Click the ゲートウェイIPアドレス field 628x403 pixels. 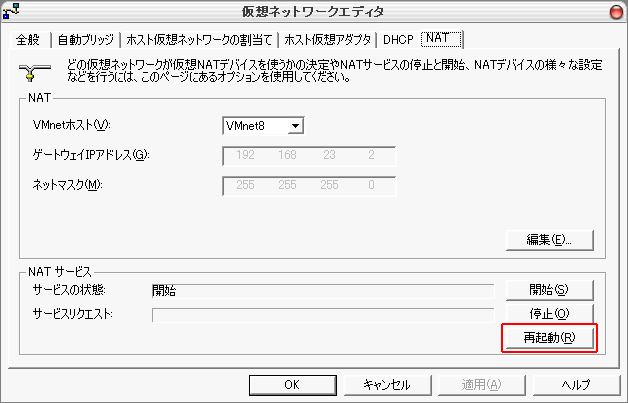(x=309, y=155)
